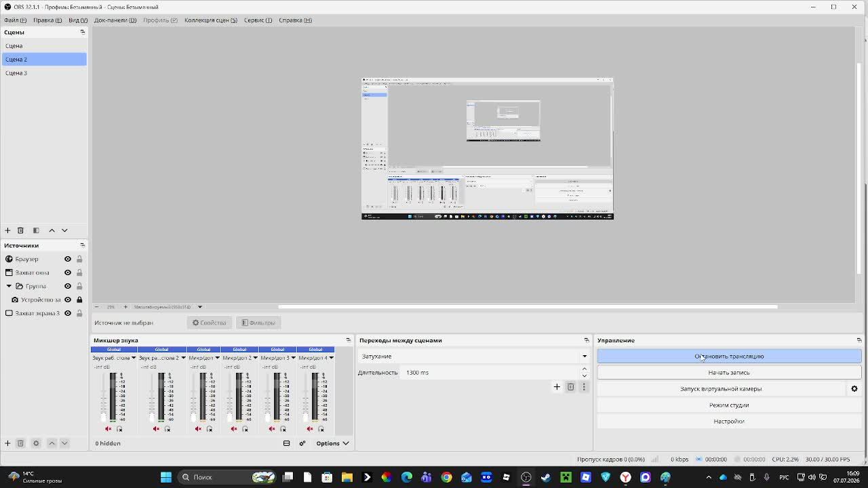Switch mixer layout icon

click(286, 443)
